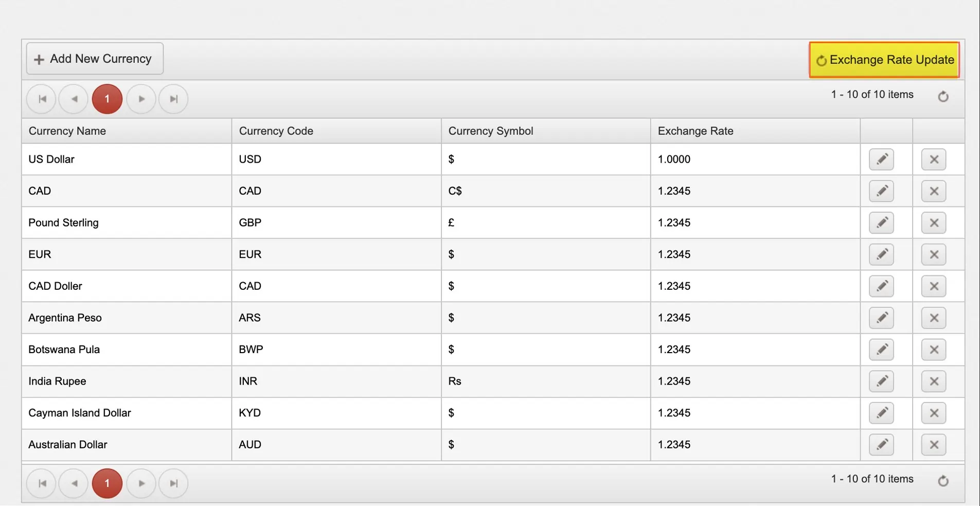Sort by Currency Symbol column header

point(546,131)
